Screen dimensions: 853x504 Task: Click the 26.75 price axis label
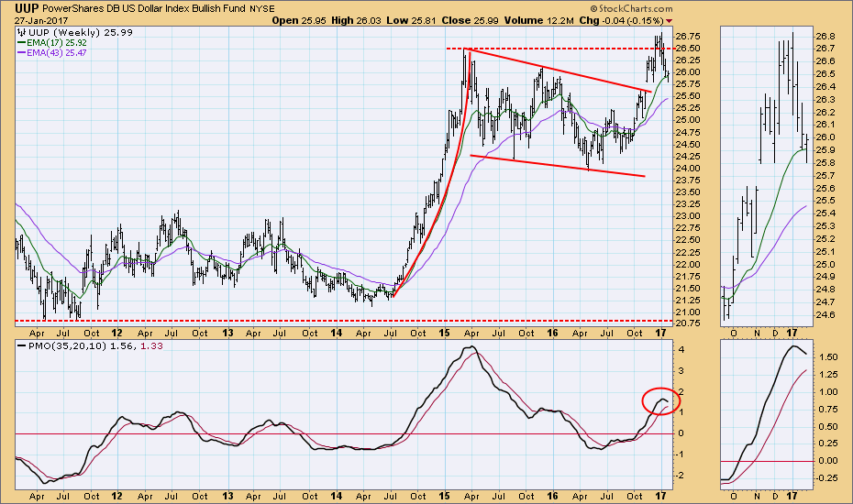coord(688,37)
